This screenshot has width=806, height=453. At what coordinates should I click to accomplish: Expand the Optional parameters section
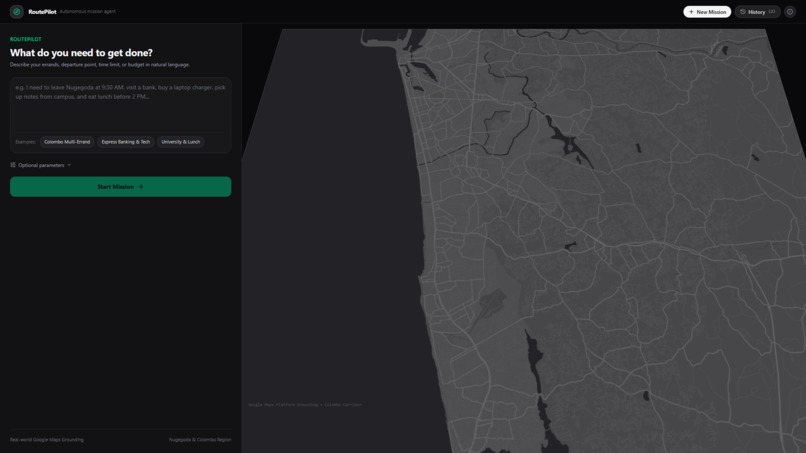[41, 165]
